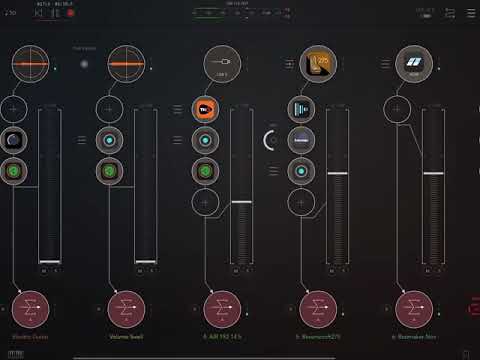
Task: Open the hamburger main menu
Action: click(x=471, y=13)
